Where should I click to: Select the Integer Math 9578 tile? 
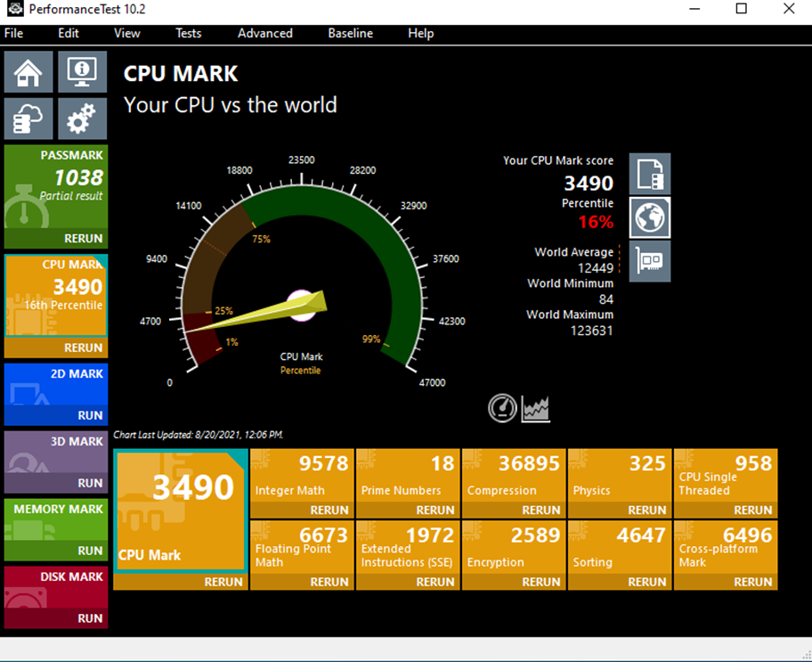[x=302, y=476]
